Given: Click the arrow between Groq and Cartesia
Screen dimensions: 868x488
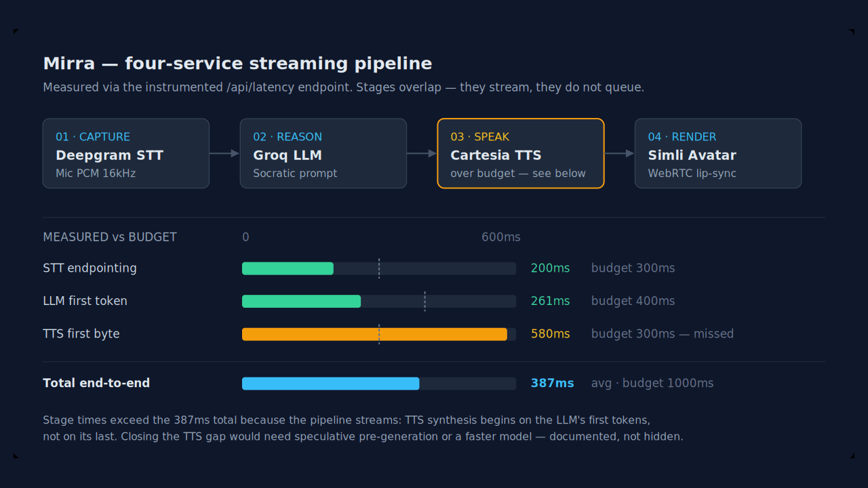Looking at the screenshot, I should click(422, 154).
